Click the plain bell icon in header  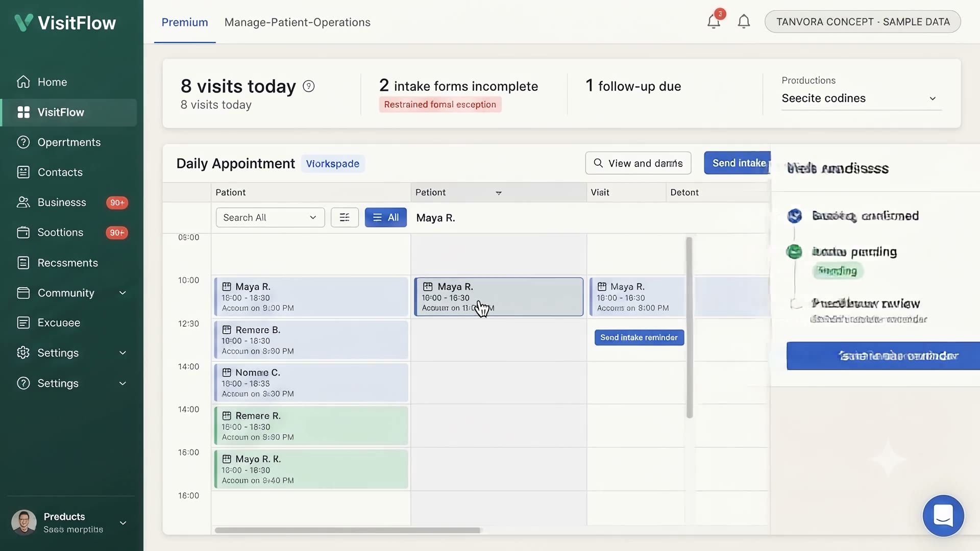point(744,21)
